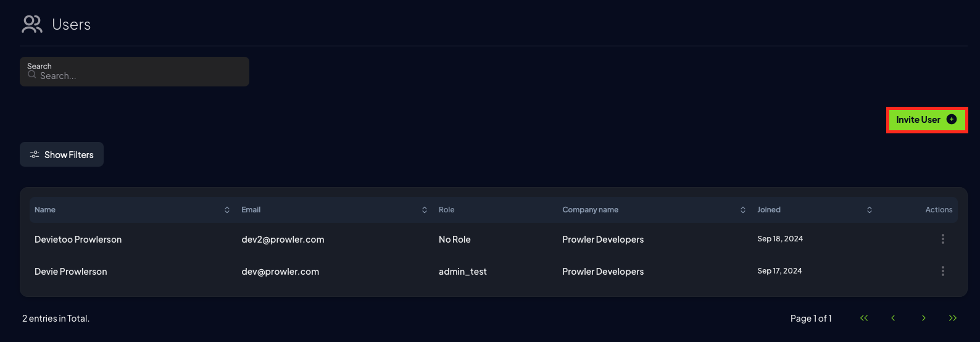The width and height of the screenshot is (980, 342).
Task: Click the search magnifier icon
Action: pyautogui.click(x=32, y=74)
